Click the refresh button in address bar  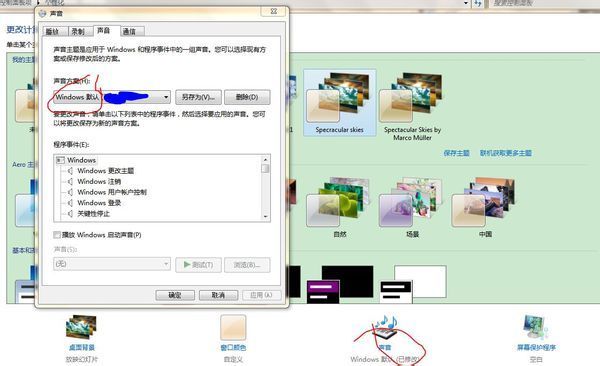point(478,3)
